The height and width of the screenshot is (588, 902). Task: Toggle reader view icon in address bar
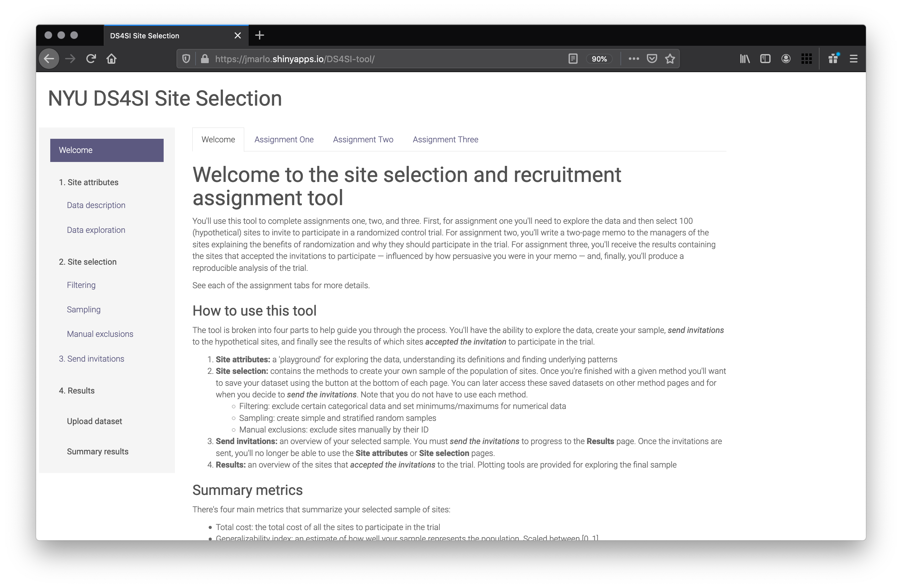573,59
